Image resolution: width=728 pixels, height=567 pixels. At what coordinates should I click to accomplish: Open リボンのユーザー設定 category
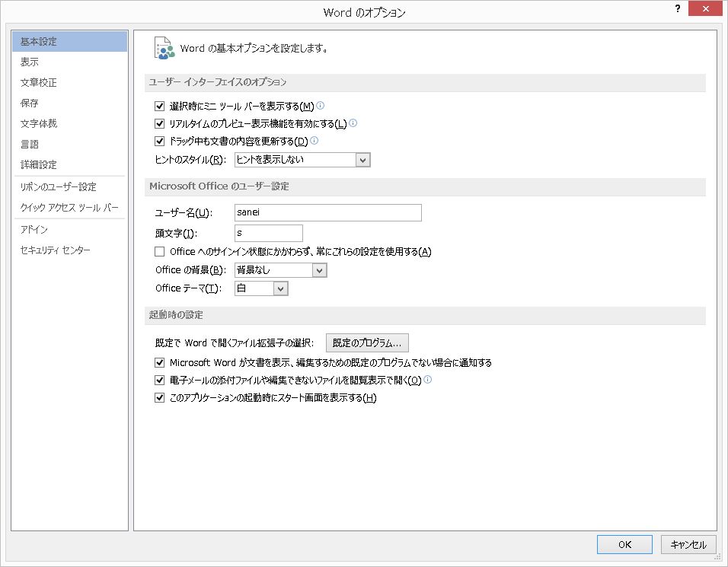tap(69, 186)
